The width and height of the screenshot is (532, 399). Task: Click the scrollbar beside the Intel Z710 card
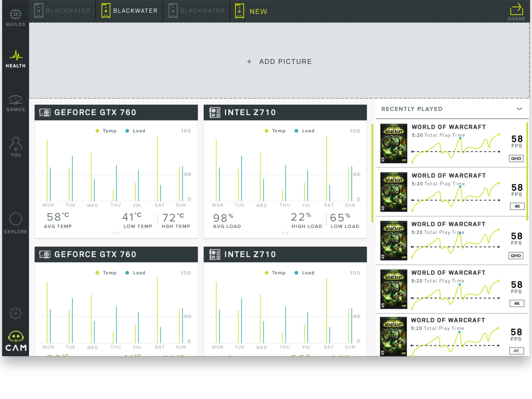pyautogui.click(x=372, y=173)
